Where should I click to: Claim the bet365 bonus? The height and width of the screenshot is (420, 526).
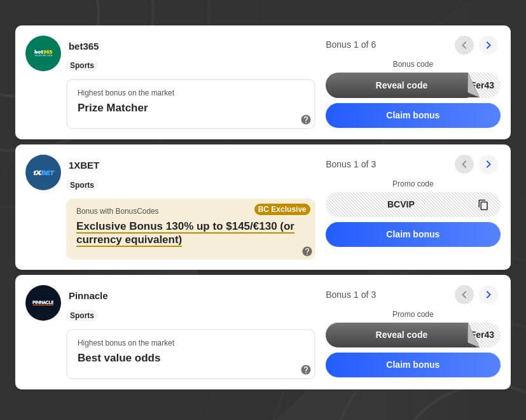click(x=413, y=115)
